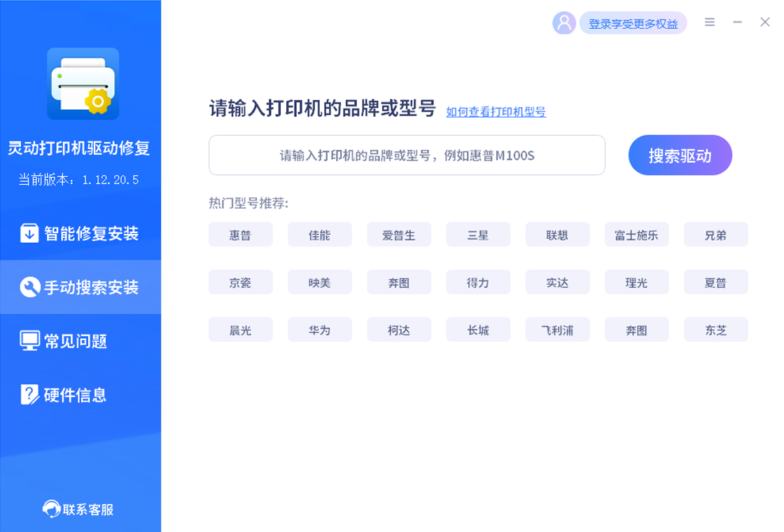Choose the 佳能 brand chip
Image resolution: width=784 pixels, height=532 pixels.
click(x=319, y=234)
